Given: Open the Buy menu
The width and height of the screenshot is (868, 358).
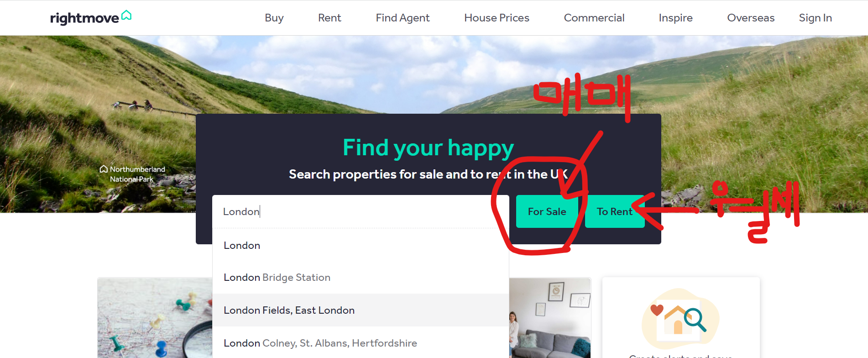Looking at the screenshot, I should (274, 18).
